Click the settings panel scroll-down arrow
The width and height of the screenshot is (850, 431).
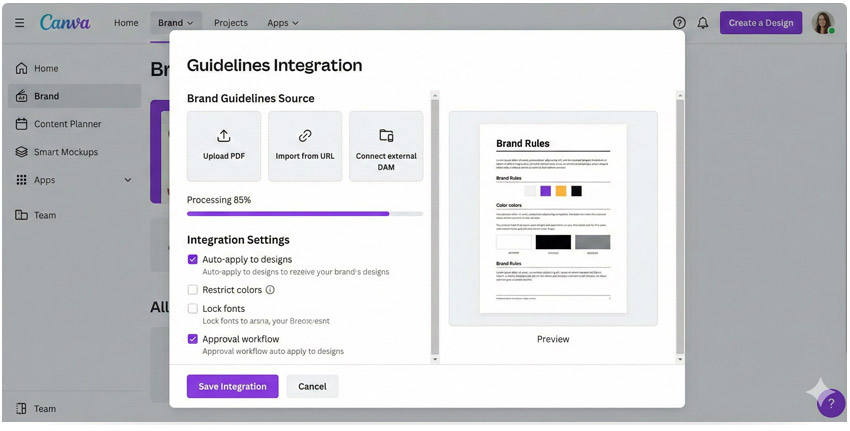tap(435, 359)
